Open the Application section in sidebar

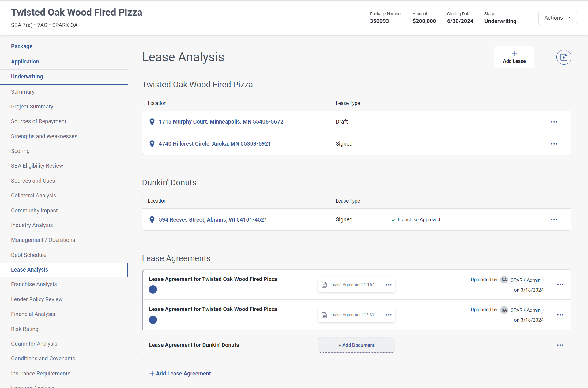click(x=25, y=62)
